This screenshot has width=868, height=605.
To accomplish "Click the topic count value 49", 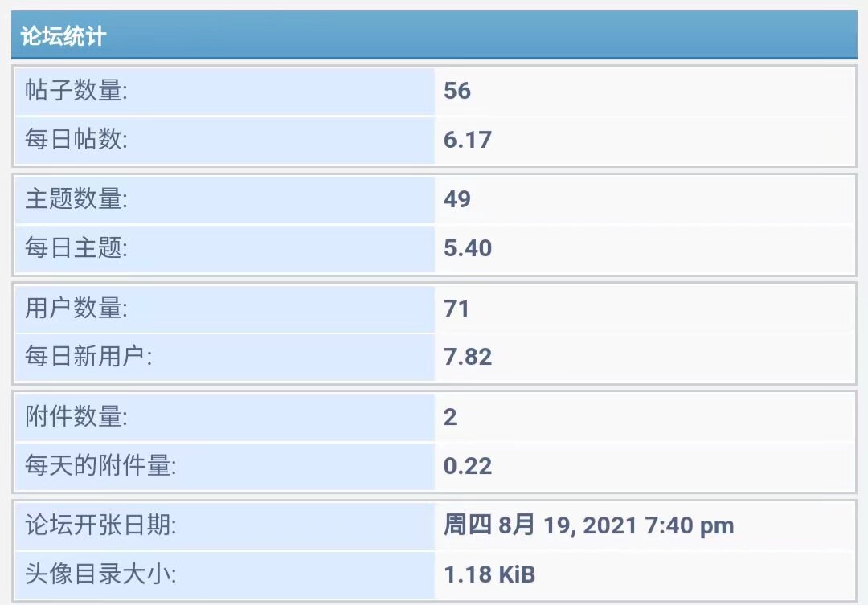I will tap(457, 199).
